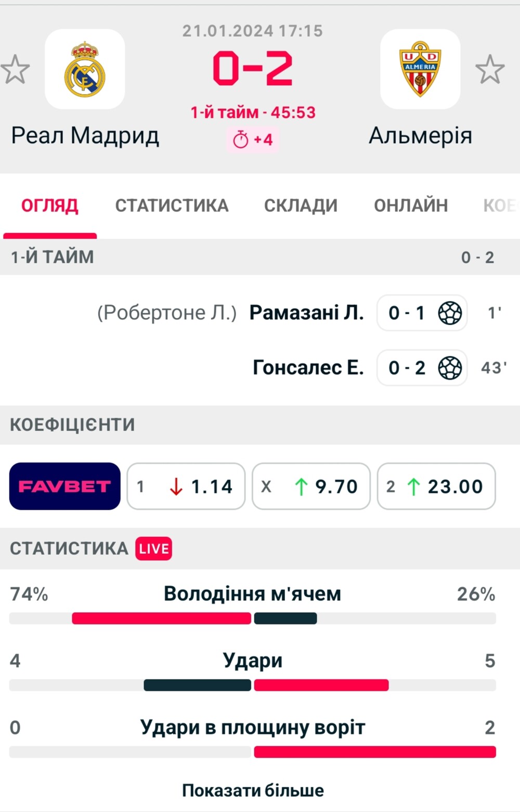This screenshot has height=812, width=520.
Task: Open scorer Гонсалес Е. goal entry
Action: tap(308, 368)
